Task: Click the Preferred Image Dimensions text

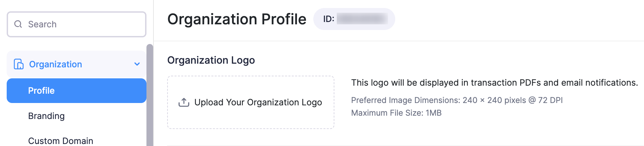Action: point(457,100)
